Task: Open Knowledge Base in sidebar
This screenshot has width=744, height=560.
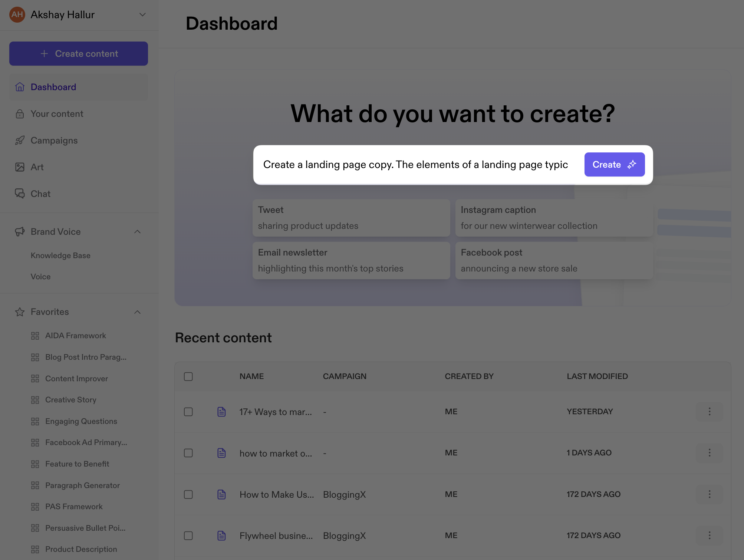Action: point(60,256)
